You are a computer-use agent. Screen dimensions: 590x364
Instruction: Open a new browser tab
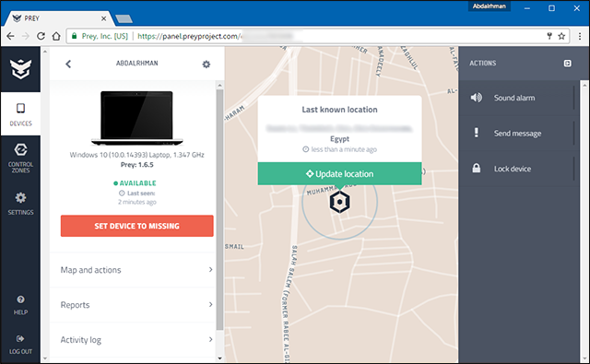tap(124, 18)
